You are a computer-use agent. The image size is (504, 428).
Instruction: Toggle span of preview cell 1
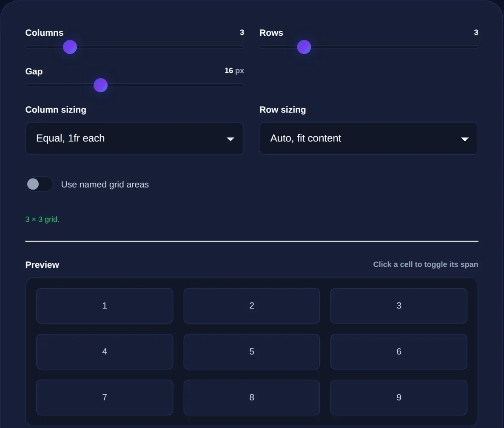[x=105, y=306]
